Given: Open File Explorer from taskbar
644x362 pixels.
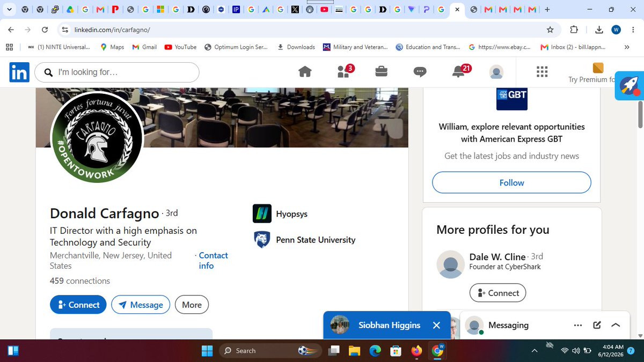Looking at the screenshot, I should 354,351.
